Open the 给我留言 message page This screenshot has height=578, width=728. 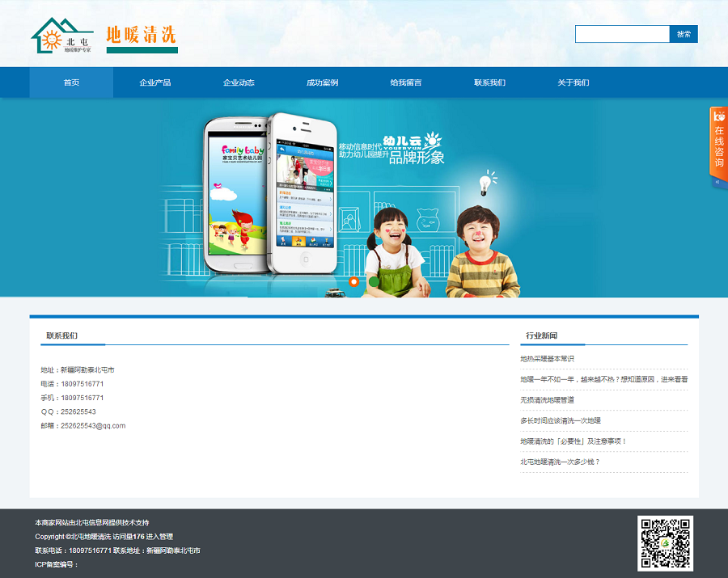[x=405, y=82]
